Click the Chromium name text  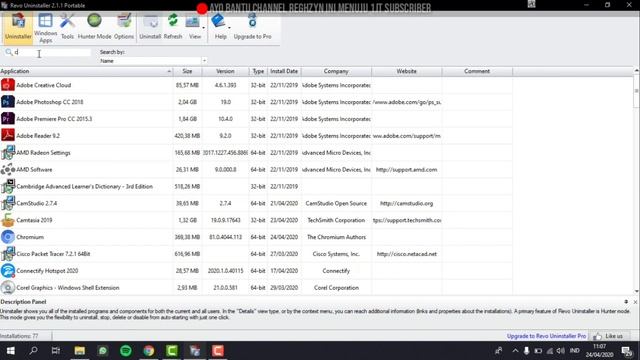[x=30, y=237]
